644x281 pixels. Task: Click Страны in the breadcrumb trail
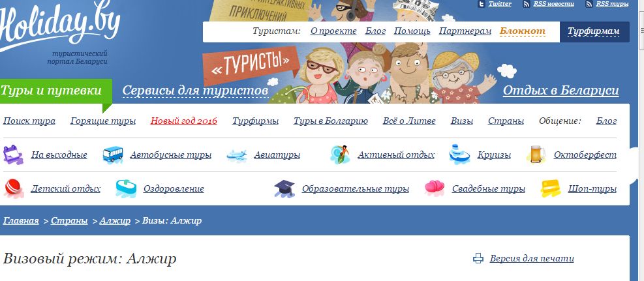pos(69,221)
